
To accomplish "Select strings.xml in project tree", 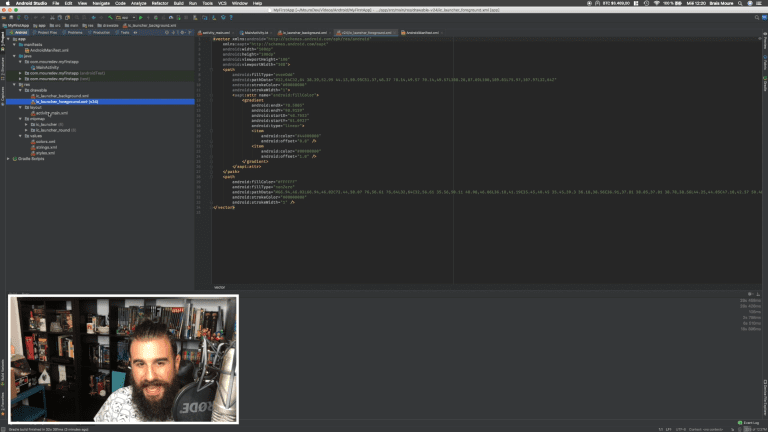I will [x=44, y=147].
